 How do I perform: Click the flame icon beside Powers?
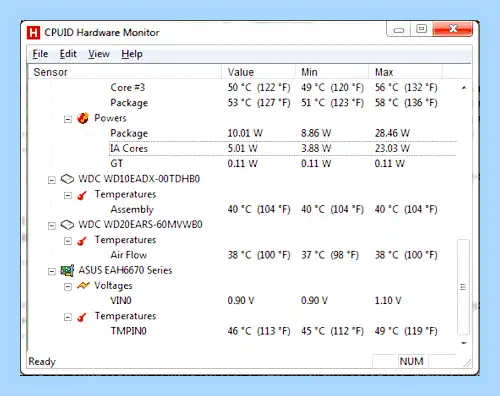point(83,118)
